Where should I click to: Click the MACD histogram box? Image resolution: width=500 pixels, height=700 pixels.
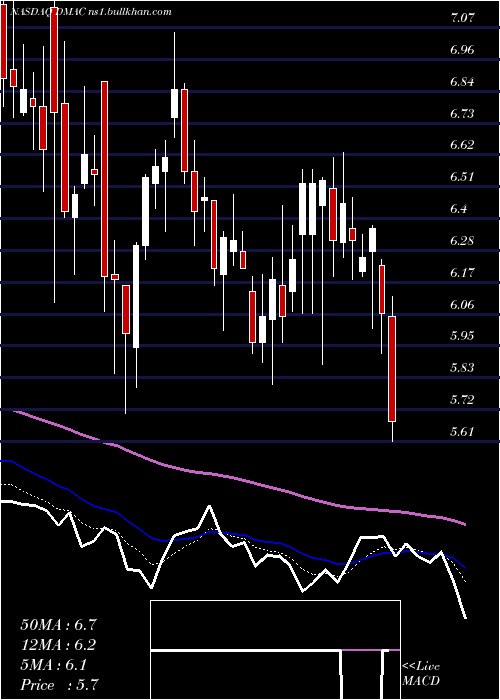coord(275,650)
